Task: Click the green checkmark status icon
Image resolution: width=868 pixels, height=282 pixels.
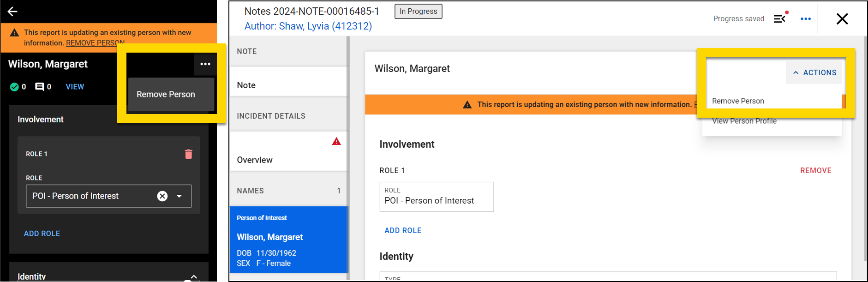Action: pyautogui.click(x=14, y=87)
